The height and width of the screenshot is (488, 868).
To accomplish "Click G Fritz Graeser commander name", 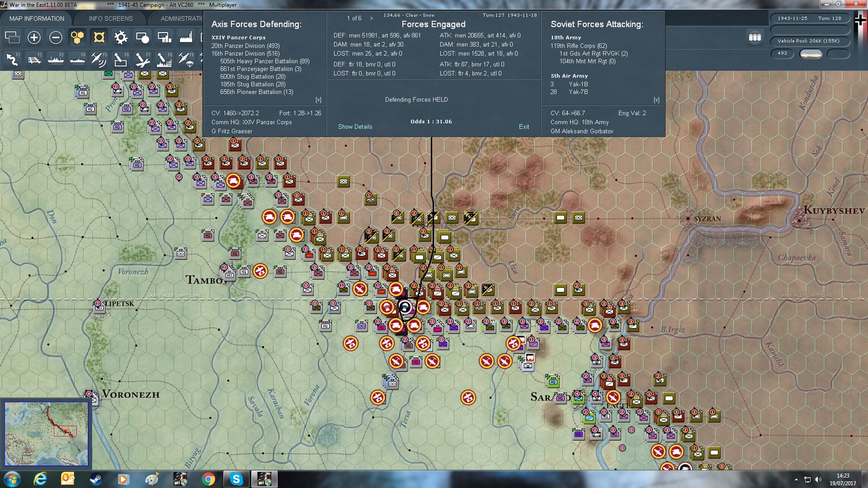I will pyautogui.click(x=232, y=131).
